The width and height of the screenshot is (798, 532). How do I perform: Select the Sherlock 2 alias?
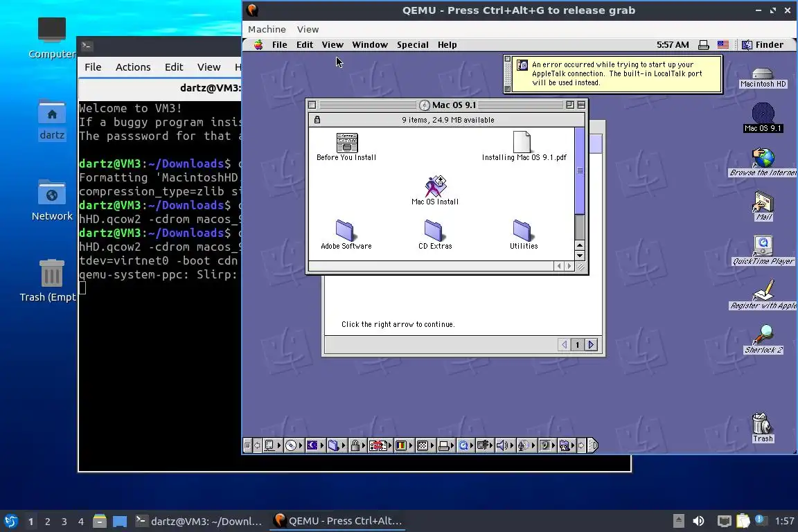(x=763, y=339)
